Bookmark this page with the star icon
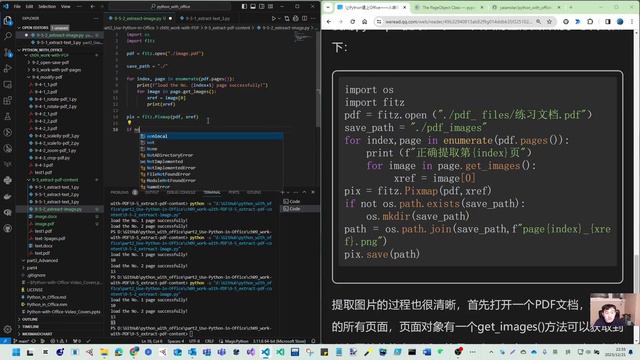The width and height of the screenshot is (640, 360). pos(549,22)
